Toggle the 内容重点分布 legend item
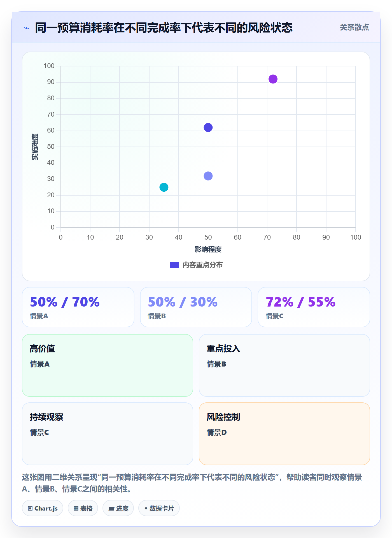The image size is (392, 538). click(196, 265)
